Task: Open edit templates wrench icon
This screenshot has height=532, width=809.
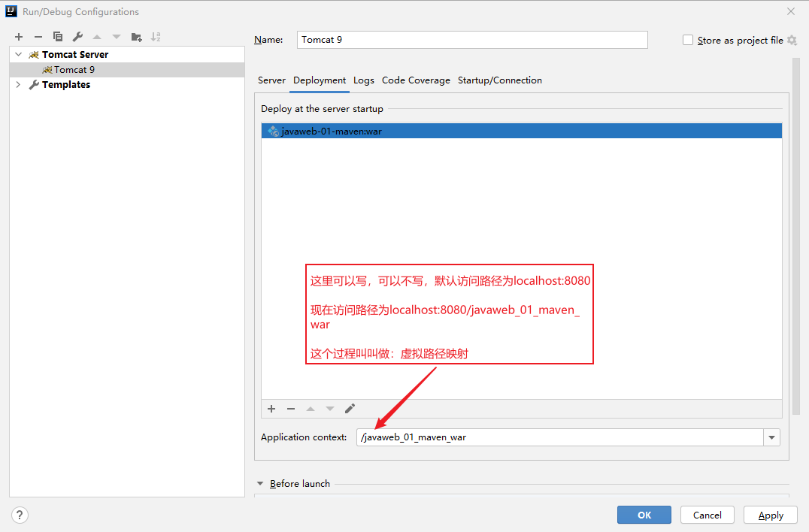Action: coord(77,37)
